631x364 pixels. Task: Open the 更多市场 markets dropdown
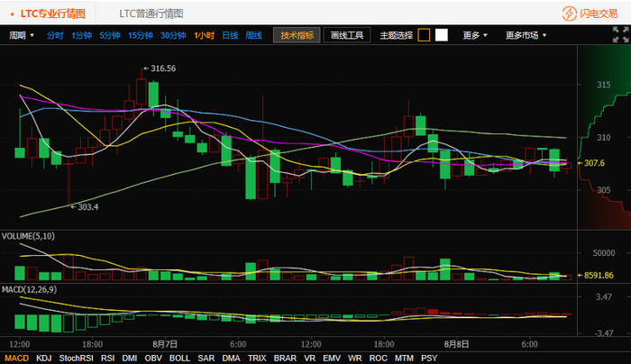coord(526,35)
